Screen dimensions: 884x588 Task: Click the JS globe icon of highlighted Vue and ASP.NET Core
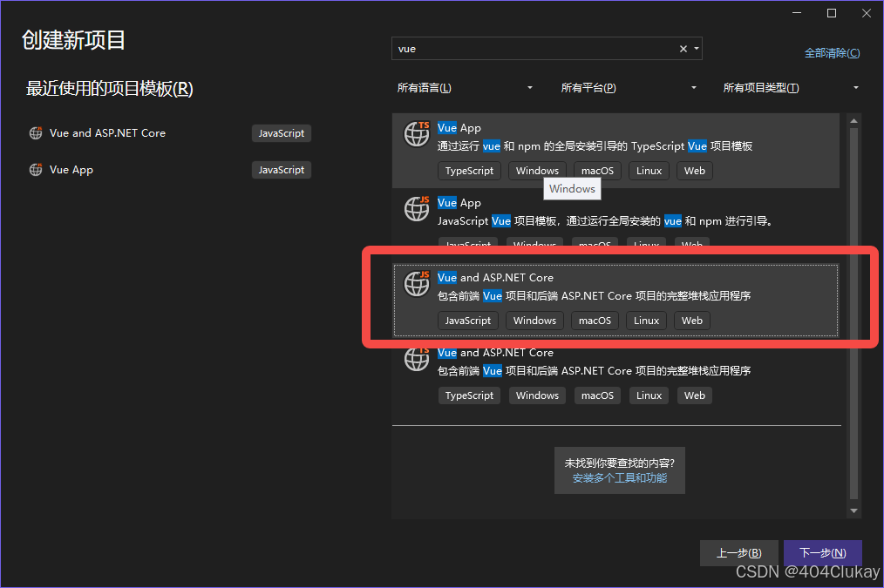coord(418,284)
